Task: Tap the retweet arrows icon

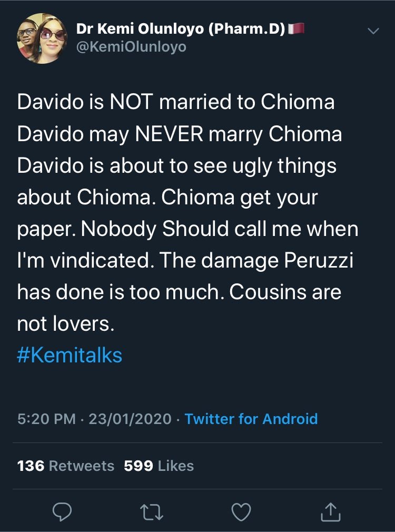Action: click(152, 511)
